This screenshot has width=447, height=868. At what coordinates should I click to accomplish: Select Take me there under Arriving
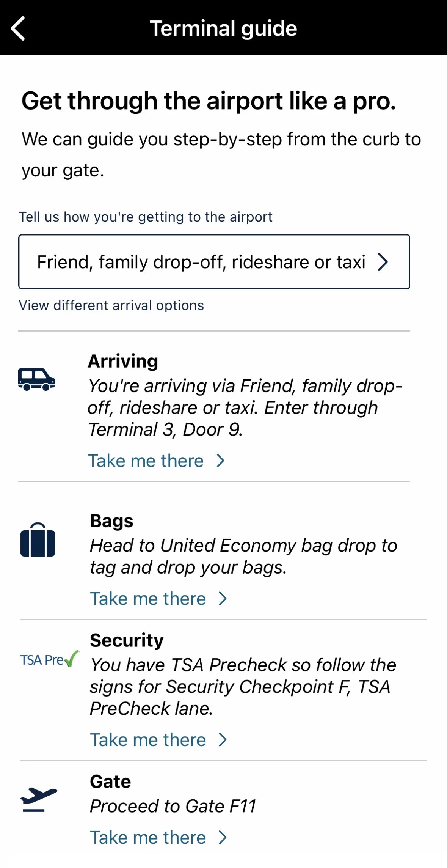[146, 461]
